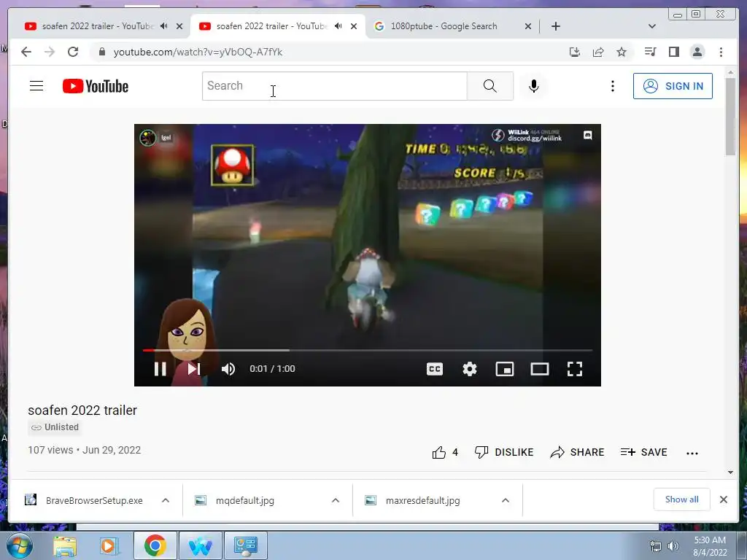Image resolution: width=747 pixels, height=560 pixels.
Task: Open system tray volume icon
Action: tap(673, 545)
